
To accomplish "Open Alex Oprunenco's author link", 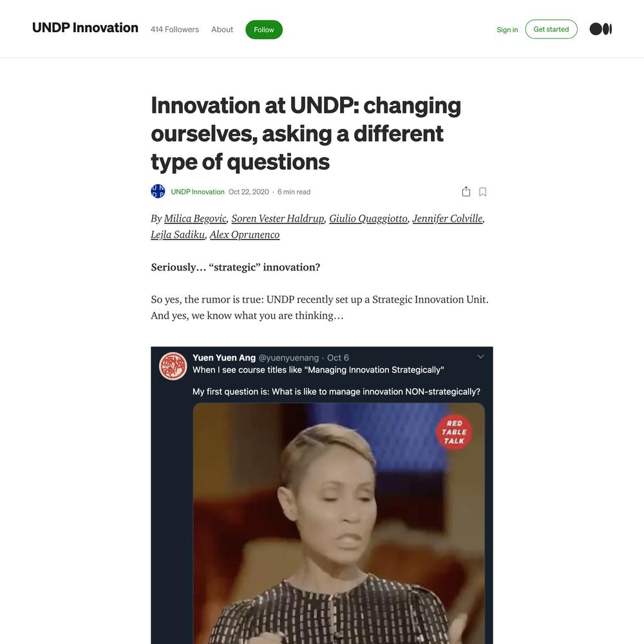I will click(245, 234).
